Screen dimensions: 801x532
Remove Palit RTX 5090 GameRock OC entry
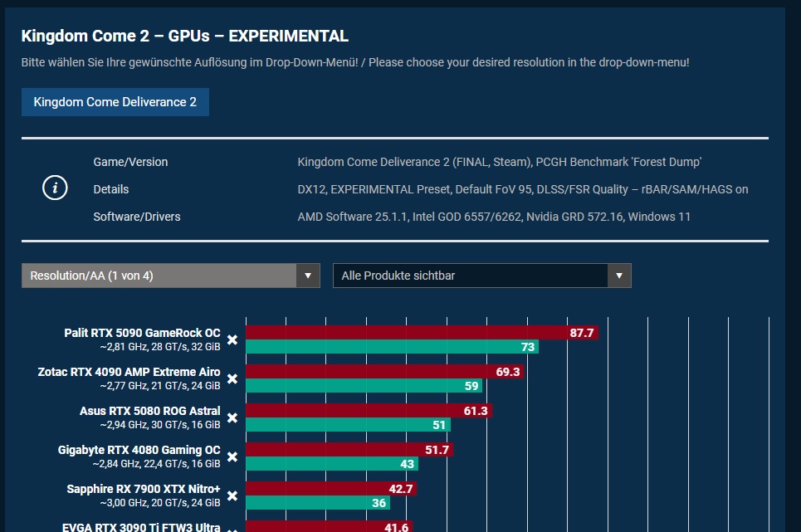click(232, 340)
